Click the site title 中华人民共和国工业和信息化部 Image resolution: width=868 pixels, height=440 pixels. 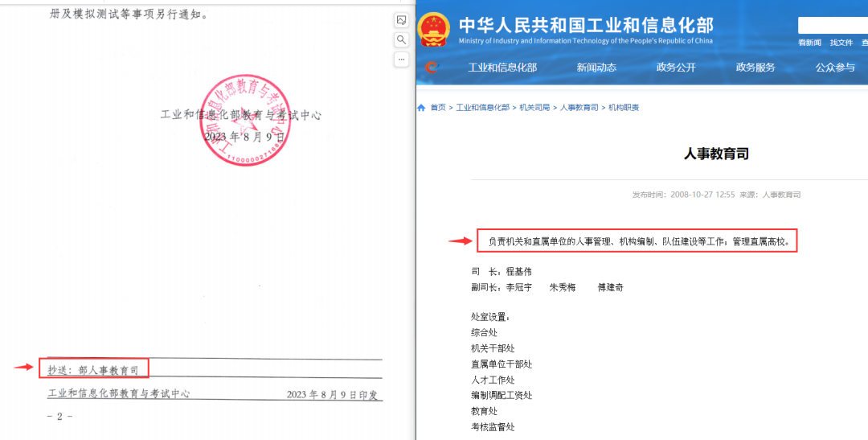click(586, 26)
